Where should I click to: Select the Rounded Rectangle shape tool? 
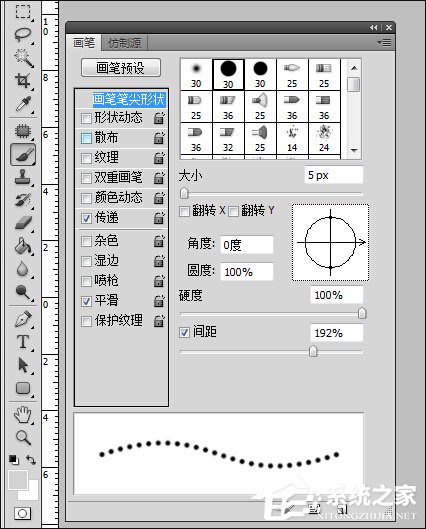[x=23, y=388]
